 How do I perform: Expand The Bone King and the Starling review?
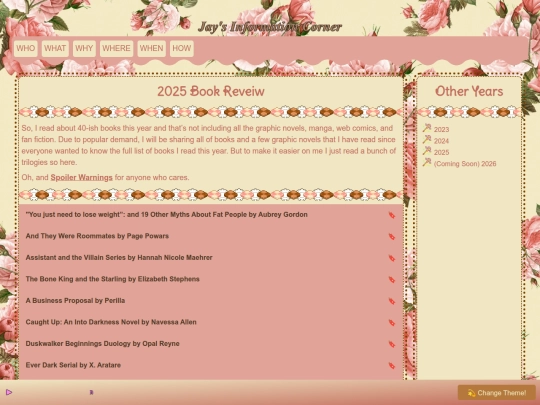click(x=211, y=279)
